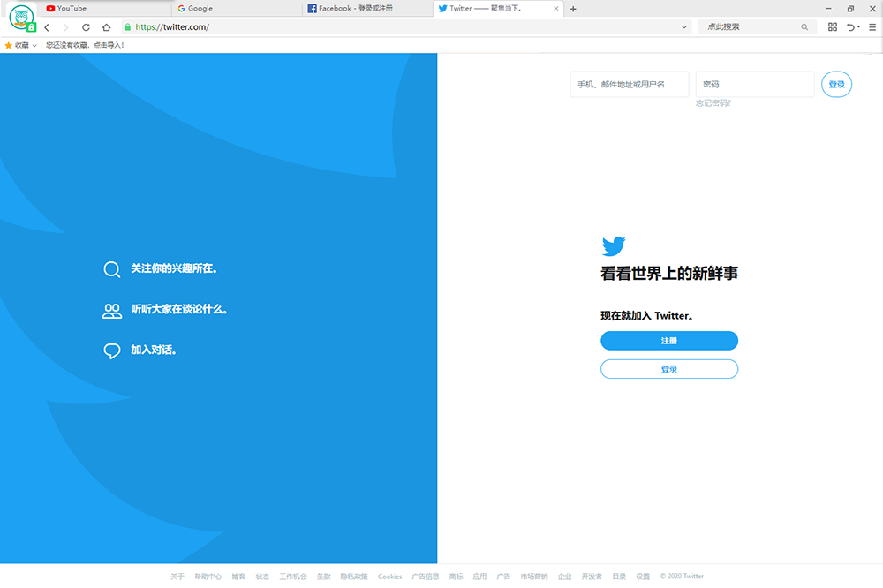
Task: Open the browser home page
Action: click(x=107, y=27)
